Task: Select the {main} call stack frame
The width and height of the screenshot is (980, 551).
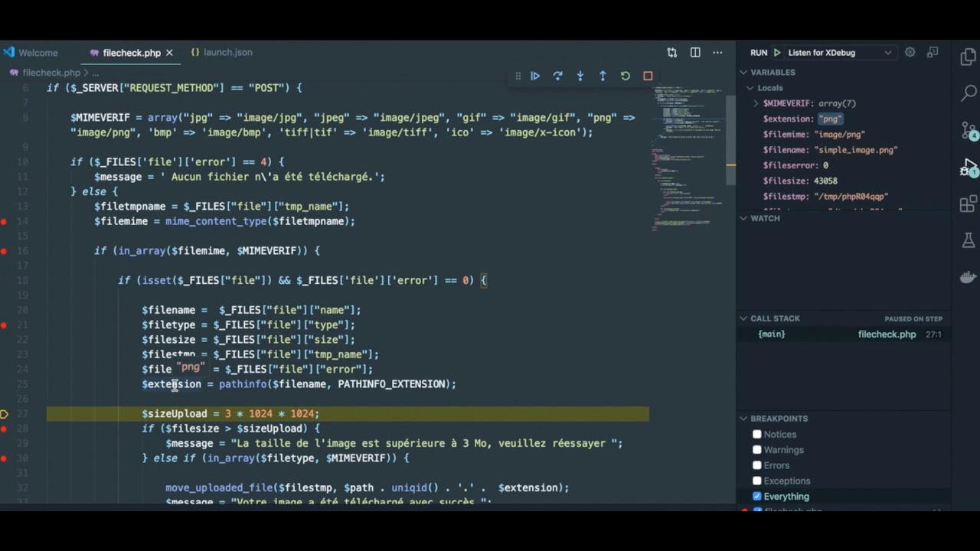Action: coord(844,334)
